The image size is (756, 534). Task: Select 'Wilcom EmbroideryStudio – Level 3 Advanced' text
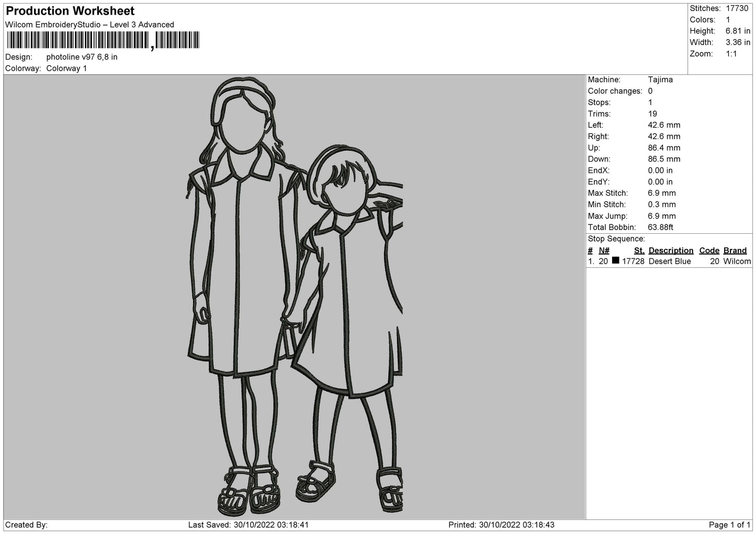89,25
